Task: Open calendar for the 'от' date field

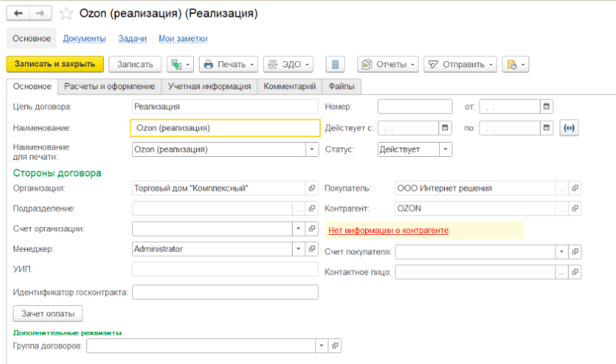Action: tap(546, 106)
